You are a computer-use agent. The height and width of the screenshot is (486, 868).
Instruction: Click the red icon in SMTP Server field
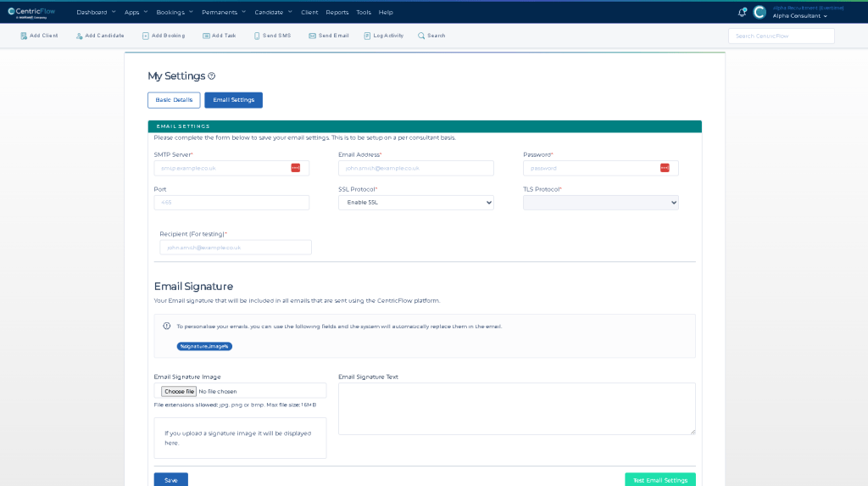click(296, 168)
